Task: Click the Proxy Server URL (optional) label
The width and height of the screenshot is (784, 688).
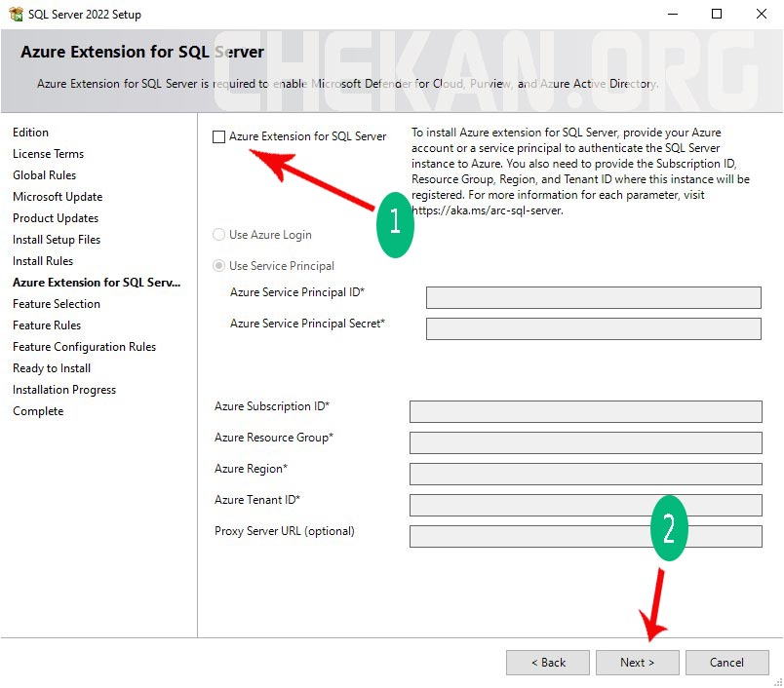Action: tap(285, 531)
